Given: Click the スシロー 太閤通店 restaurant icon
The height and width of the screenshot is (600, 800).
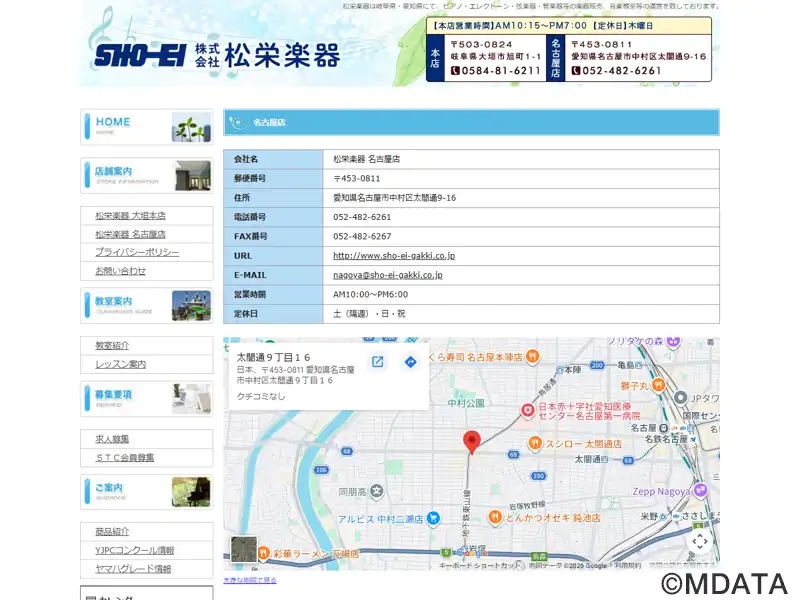Looking at the screenshot, I should 536,443.
